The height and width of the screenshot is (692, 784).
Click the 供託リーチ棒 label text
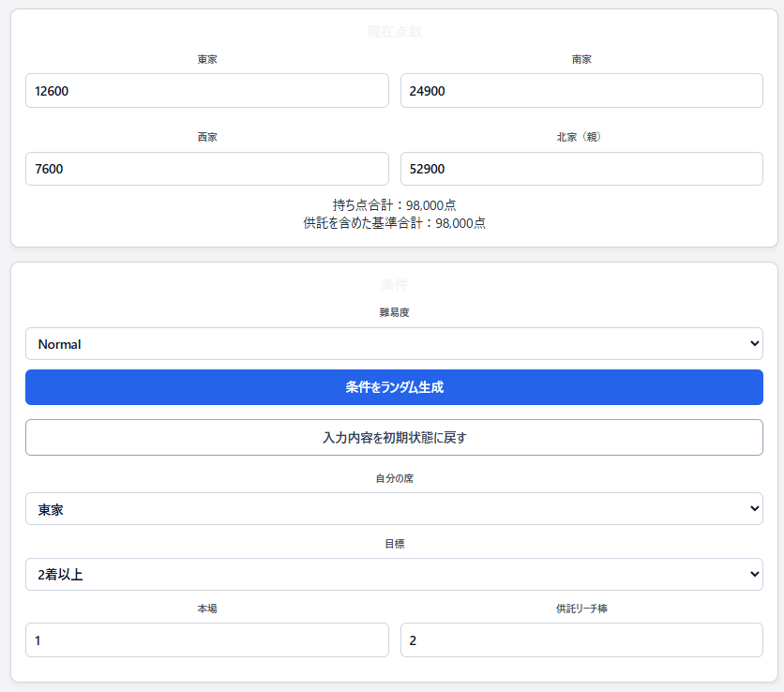tap(581, 609)
